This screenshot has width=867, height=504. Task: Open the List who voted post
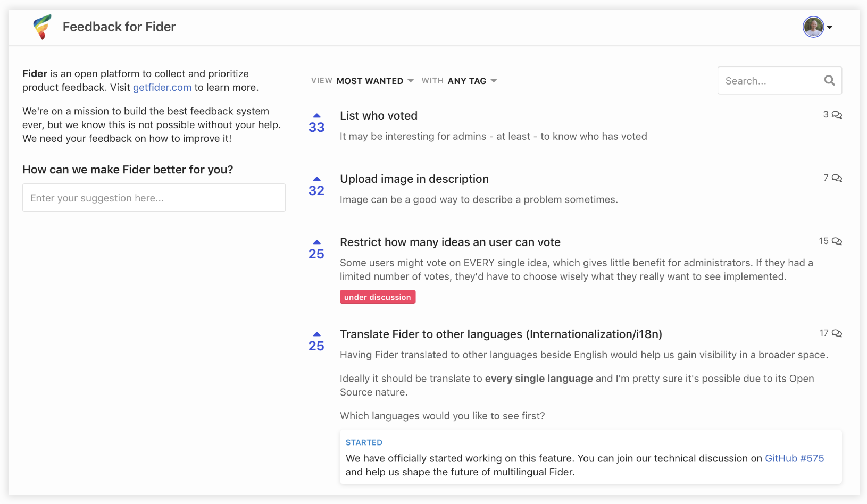(379, 115)
